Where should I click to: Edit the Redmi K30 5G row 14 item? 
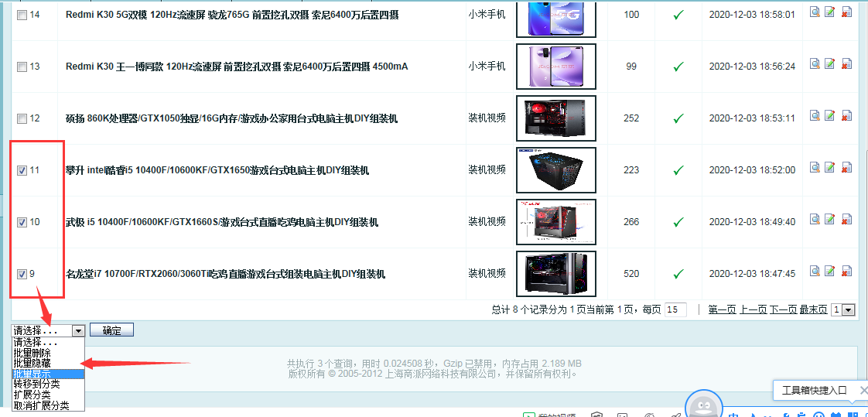829,12
